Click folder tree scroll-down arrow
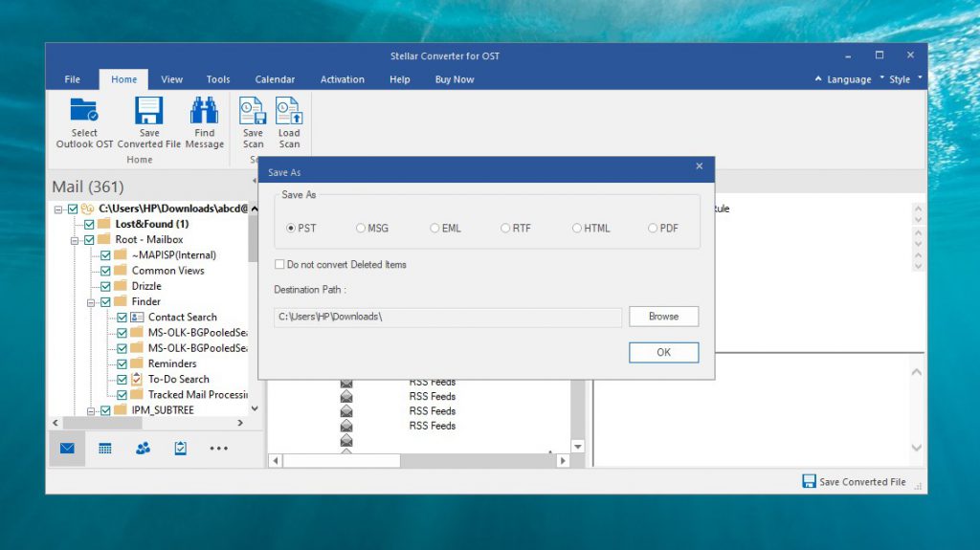The height and width of the screenshot is (550, 980). (x=255, y=408)
